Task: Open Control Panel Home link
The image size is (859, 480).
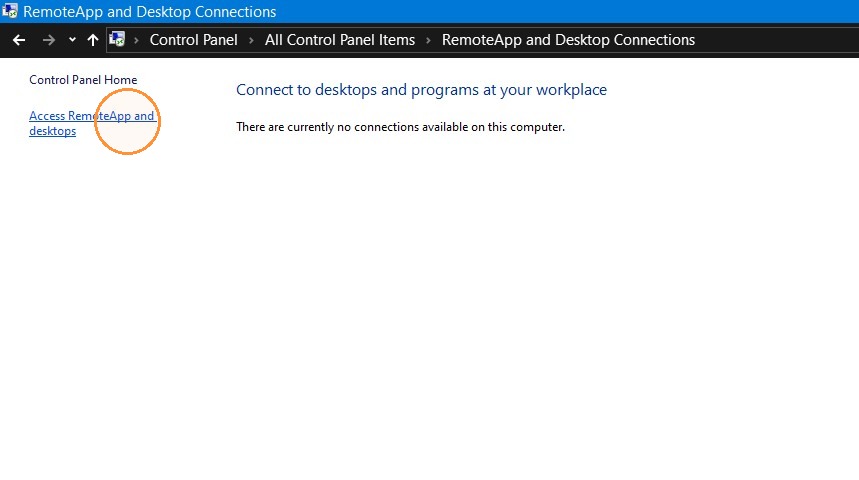Action: 83,80
